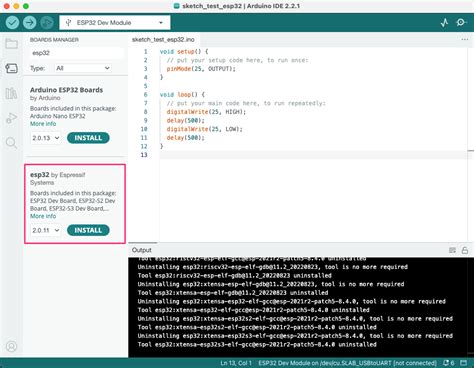Click first delay(500) on line 9

pyautogui.click(x=185, y=120)
